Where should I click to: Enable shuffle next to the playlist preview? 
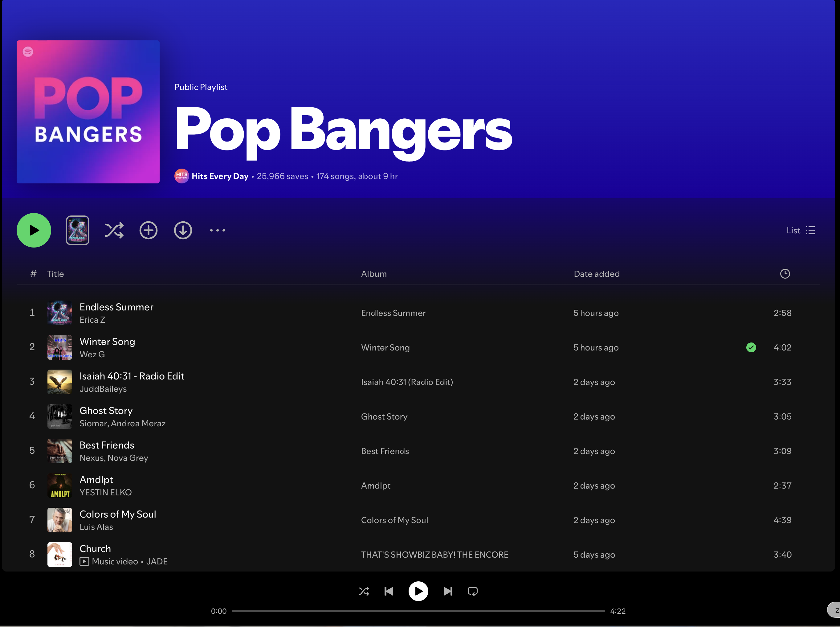[114, 230]
